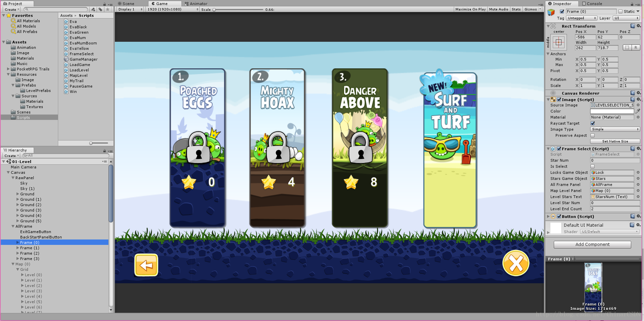Click the orange X close game button
The image size is (644, 321).
click(x=516, y=263)
